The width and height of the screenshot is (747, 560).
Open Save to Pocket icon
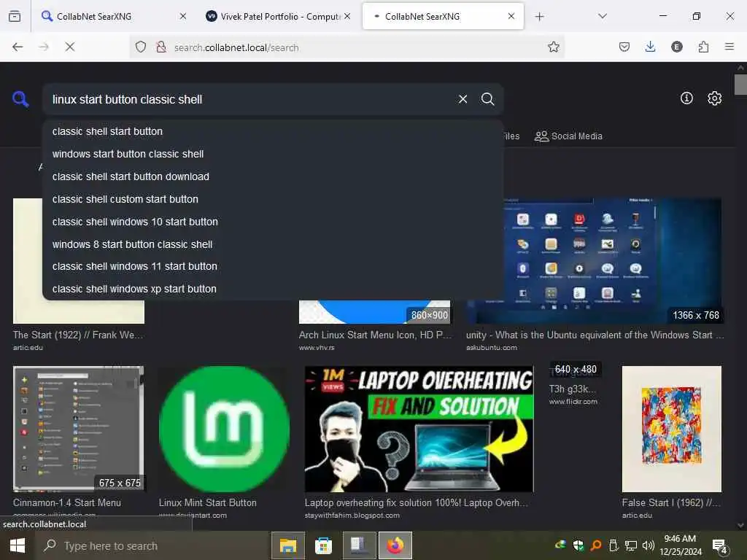coord(624,47)
